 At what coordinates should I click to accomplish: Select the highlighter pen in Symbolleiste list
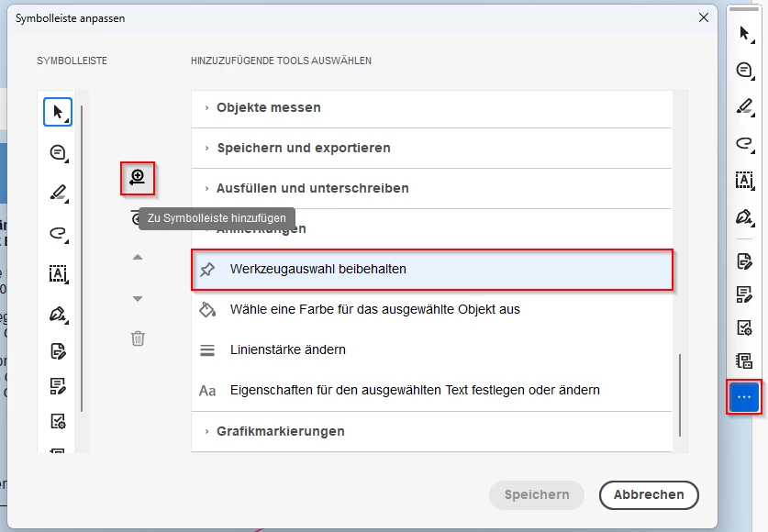(59, 193)
